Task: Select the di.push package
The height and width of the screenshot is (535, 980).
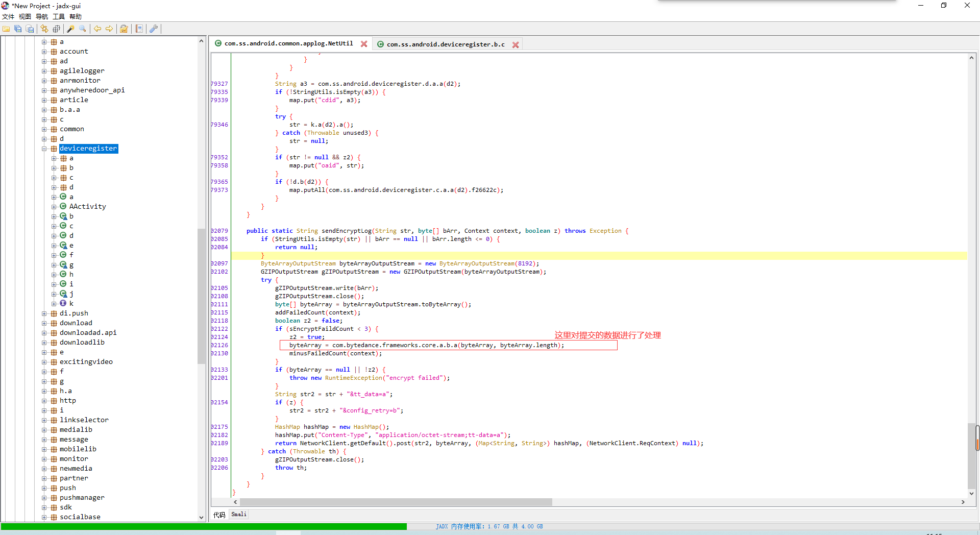Action: 73,313
